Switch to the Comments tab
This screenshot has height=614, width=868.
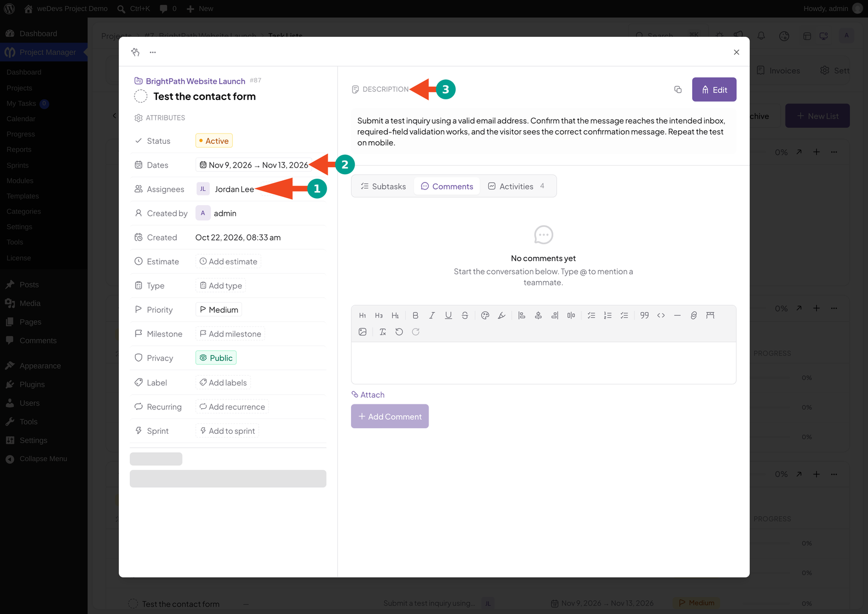coord(447,186)
